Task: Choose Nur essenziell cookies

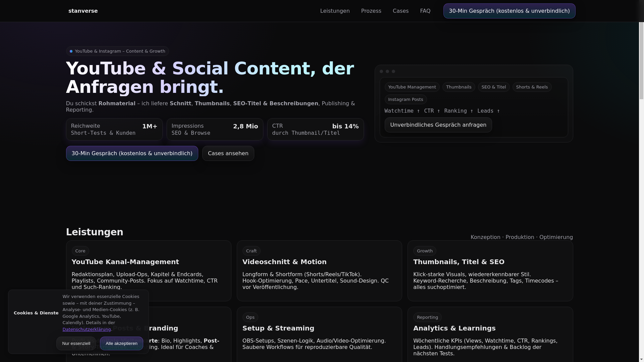Action: tap(76, 344)
